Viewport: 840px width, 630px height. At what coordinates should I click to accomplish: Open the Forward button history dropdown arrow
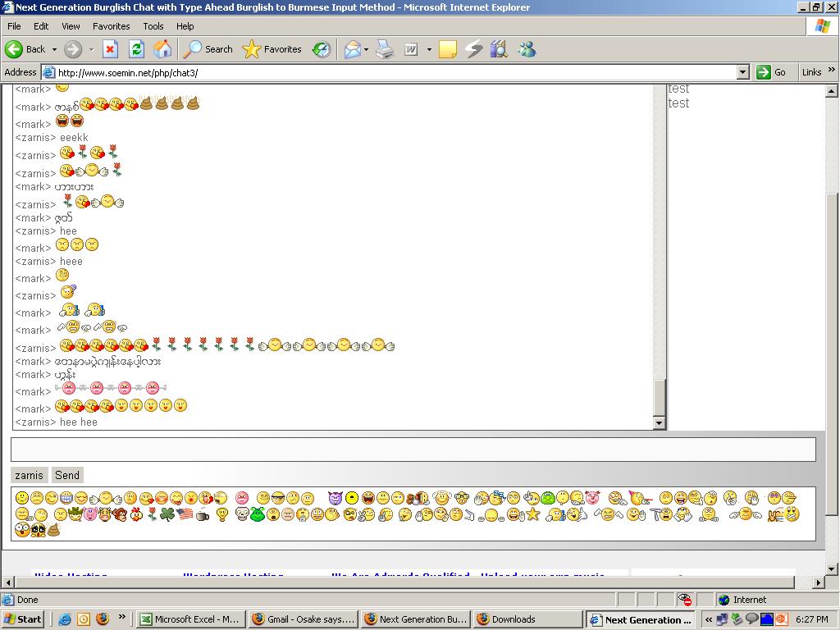point(91,49)
